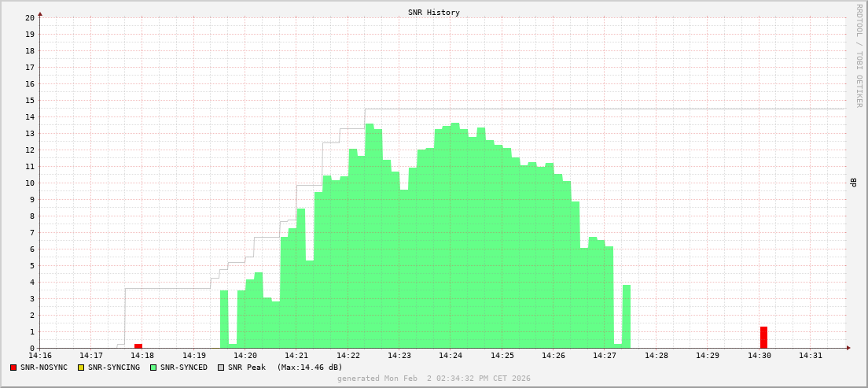Click the yellow SNR-SYNCING legend swatch
Screen dimensions: 868x388
coord(81,368)
